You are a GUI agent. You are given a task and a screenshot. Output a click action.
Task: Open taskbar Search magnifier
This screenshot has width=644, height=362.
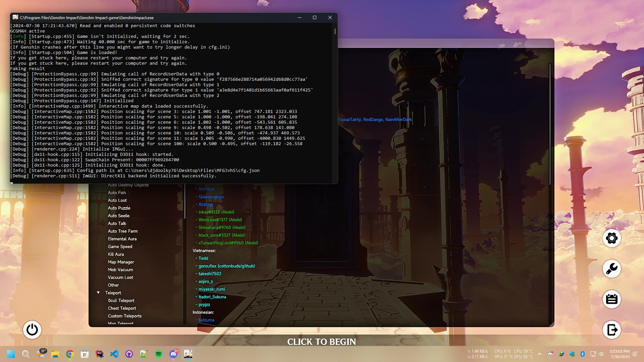coord(26,354)
